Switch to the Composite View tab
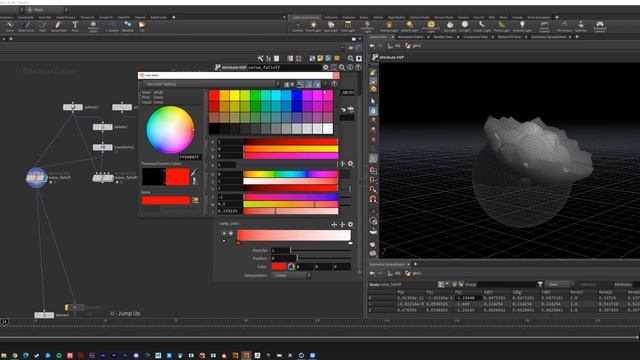This screenshot has width=640, height=360. pos(476,37)
